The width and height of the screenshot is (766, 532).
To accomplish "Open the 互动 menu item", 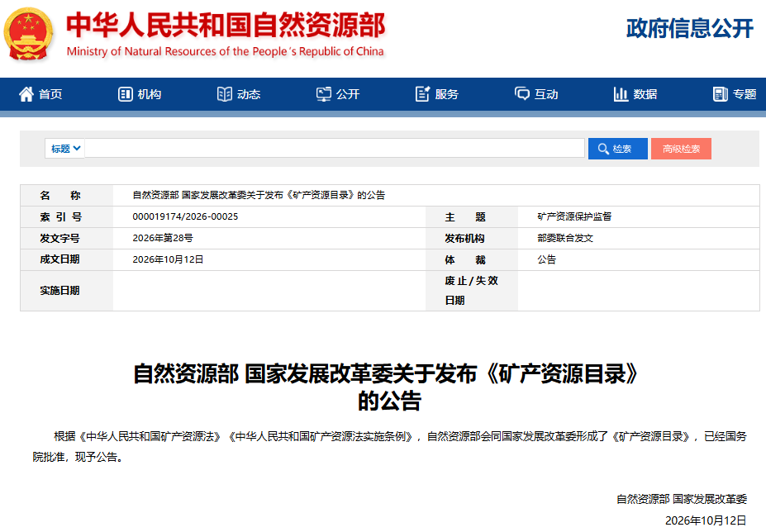I will click(536, 94).
